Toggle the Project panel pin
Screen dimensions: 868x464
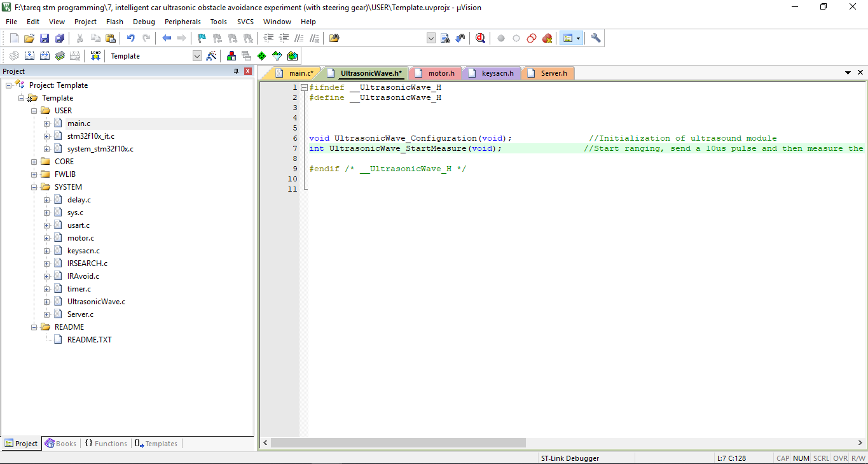[237, 71]
